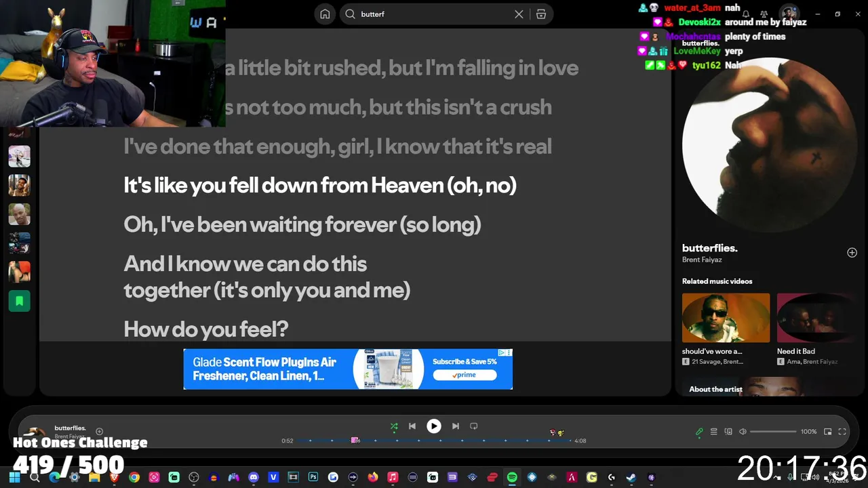Open the collage cover playlist in sidebar

click(x=19, y=243)
